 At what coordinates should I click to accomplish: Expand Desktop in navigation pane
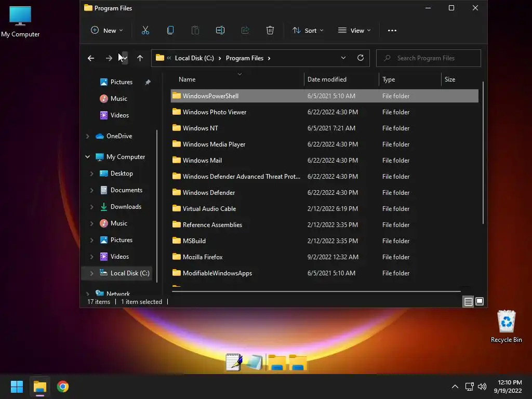coord(91,174)
